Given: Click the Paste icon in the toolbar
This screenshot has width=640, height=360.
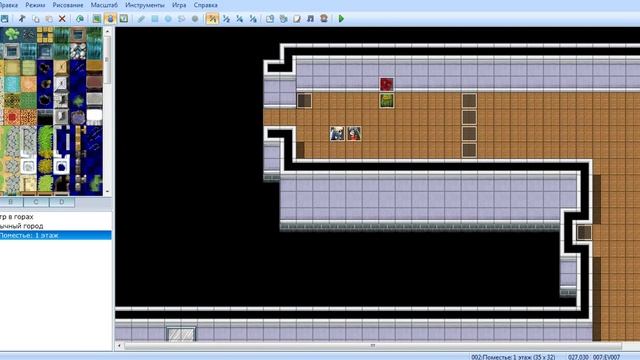Looking at the screenshot, I should [49, 19].
